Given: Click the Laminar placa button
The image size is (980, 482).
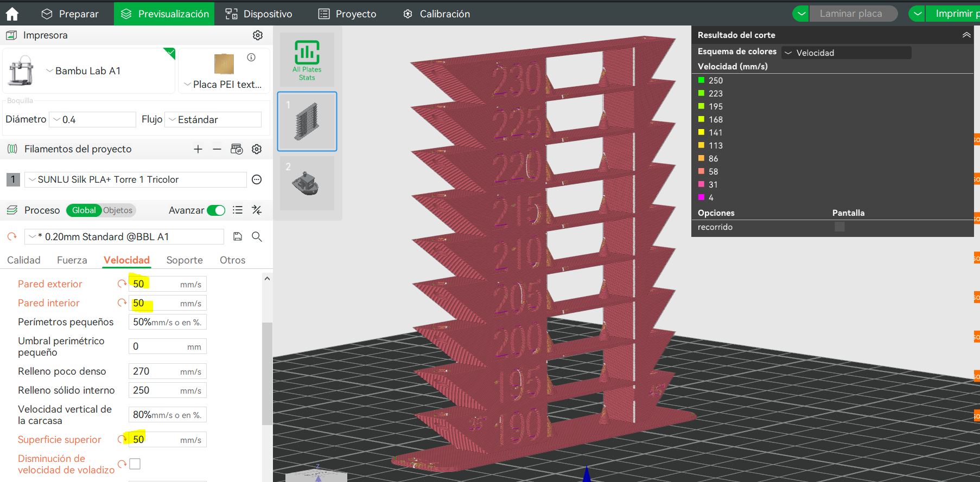Looking at the screenshot, I should pyautogui.click(x=850, y=14).
